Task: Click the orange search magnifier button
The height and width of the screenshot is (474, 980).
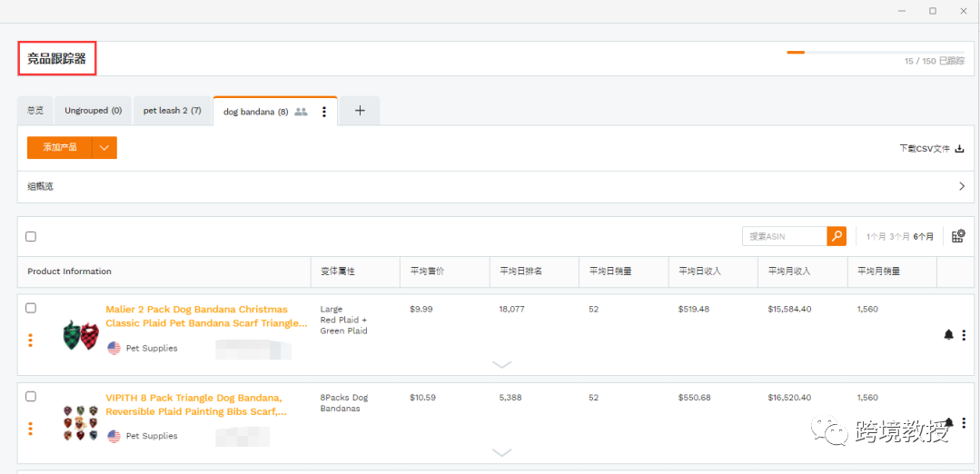Action: click(x=836, y=236)
